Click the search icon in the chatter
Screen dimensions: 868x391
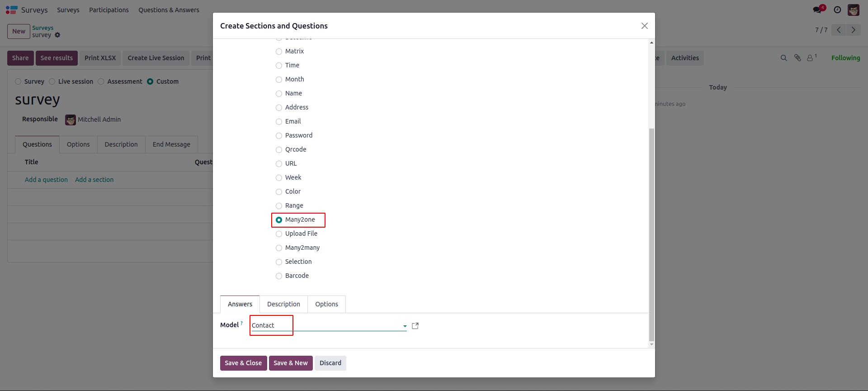click(784, 58)
